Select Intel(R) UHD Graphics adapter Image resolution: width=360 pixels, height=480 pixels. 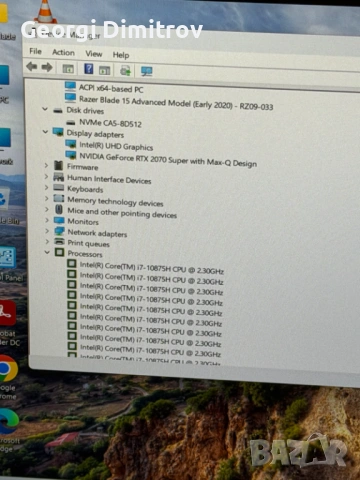pos(116,146)
